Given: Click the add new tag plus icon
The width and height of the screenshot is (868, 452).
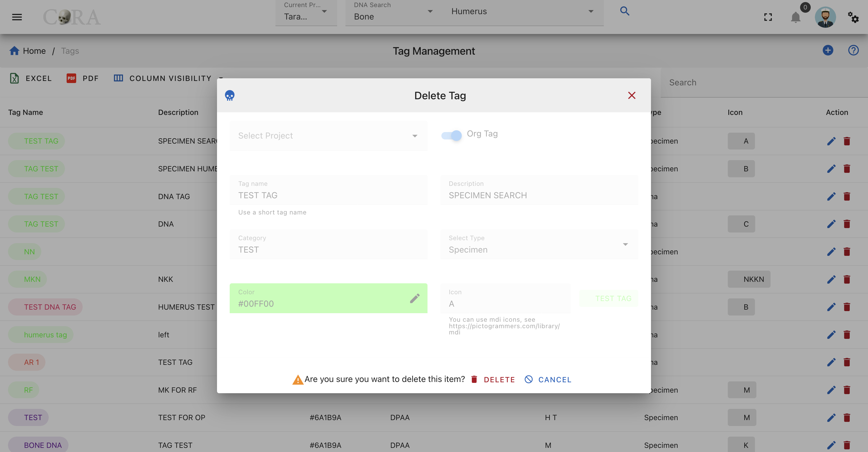Looking at the screenshot, I should [828, 51].
